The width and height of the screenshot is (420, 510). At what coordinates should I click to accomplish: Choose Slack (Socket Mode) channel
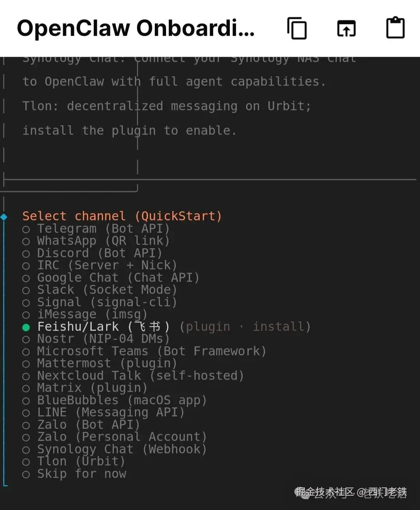coord(107,290)
